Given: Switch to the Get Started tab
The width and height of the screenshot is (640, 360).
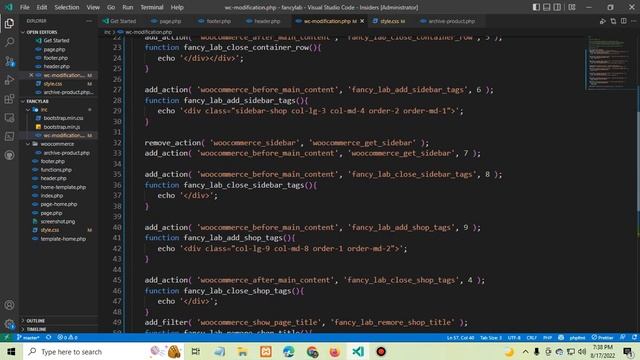Looking at the screenshot, I should click(x=120, y=21).
